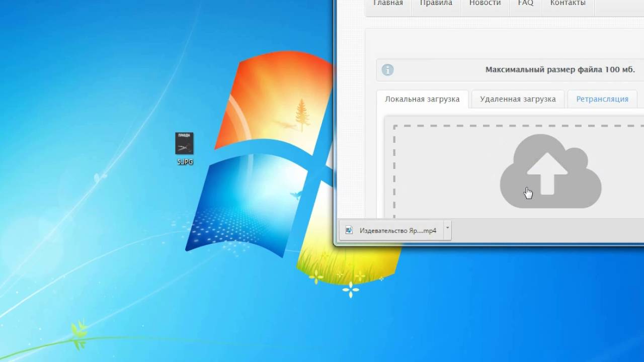
Task: Open the downloaded Издевательство mp4 file name
Action: [x=397, y=231]
